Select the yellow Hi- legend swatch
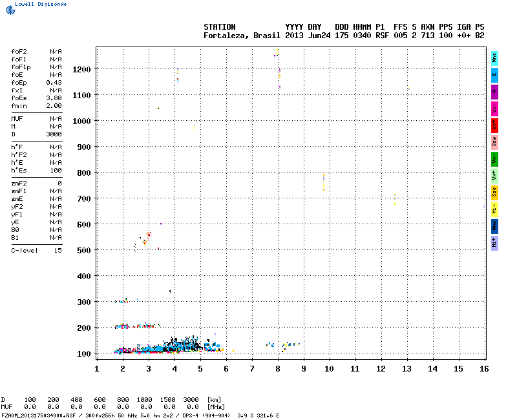Viewport: 517px width, 420px height. [494, 209]
